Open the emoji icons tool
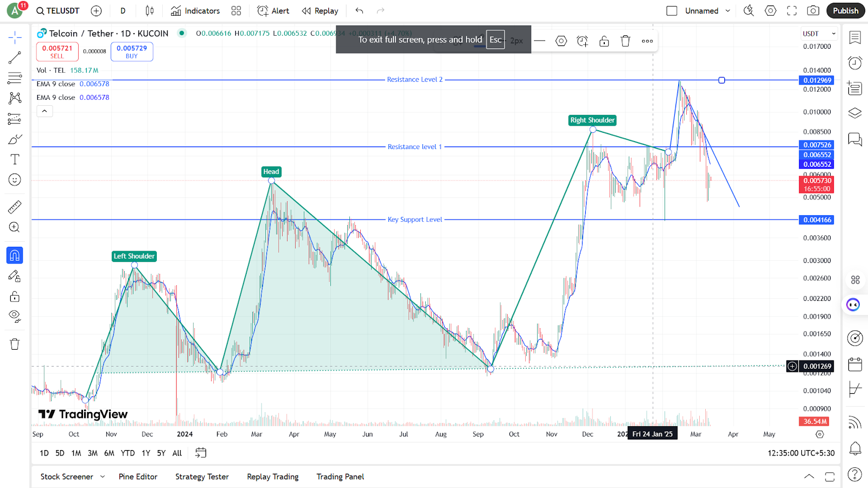 point(15,179)
